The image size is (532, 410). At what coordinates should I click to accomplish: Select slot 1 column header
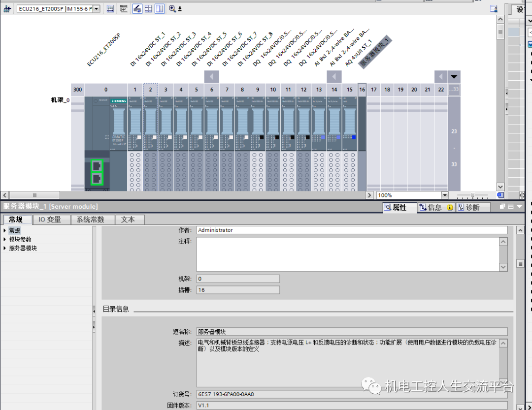pyautogui.click(x=135, y=90)
